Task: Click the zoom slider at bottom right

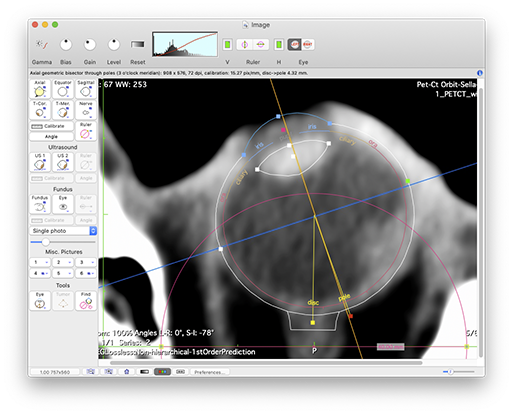Action: pos(459,371)
